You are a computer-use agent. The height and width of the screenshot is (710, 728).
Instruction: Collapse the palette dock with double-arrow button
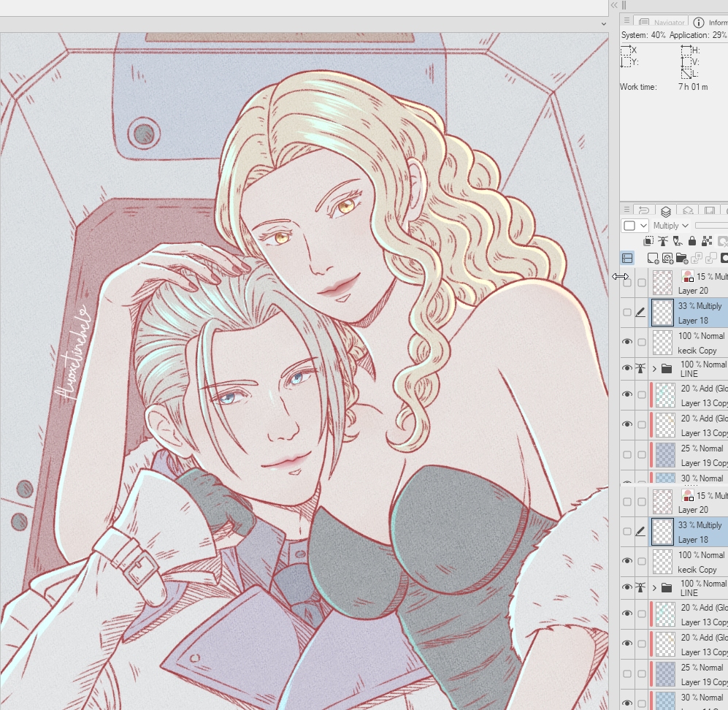pyautogui.click(x=614, y=5)
